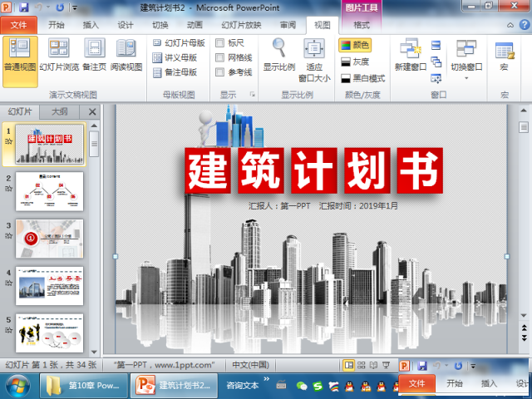Open Notes Page view (备注页)
This screenshot has height=399, width=532.
coord(94,55)
